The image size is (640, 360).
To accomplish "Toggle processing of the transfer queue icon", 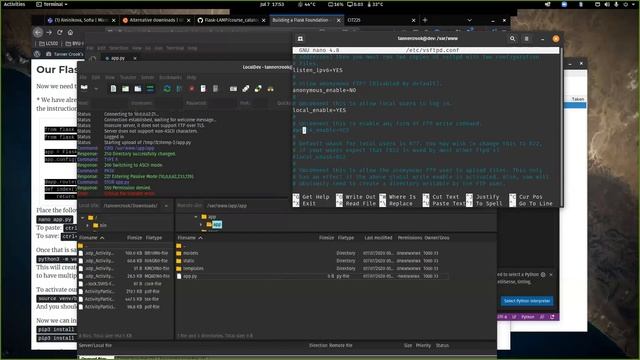I will [179, 89].
